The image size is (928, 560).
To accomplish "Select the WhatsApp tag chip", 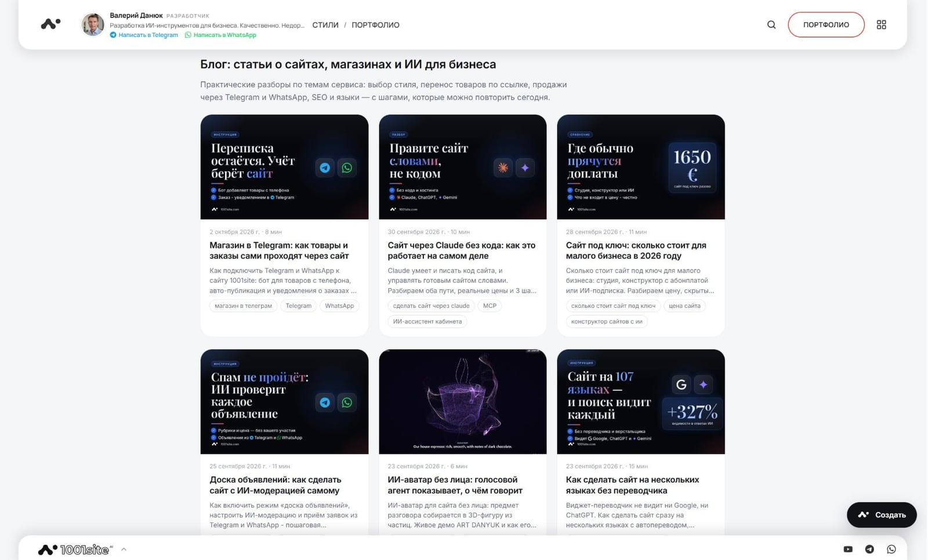I will coord(339,306).
